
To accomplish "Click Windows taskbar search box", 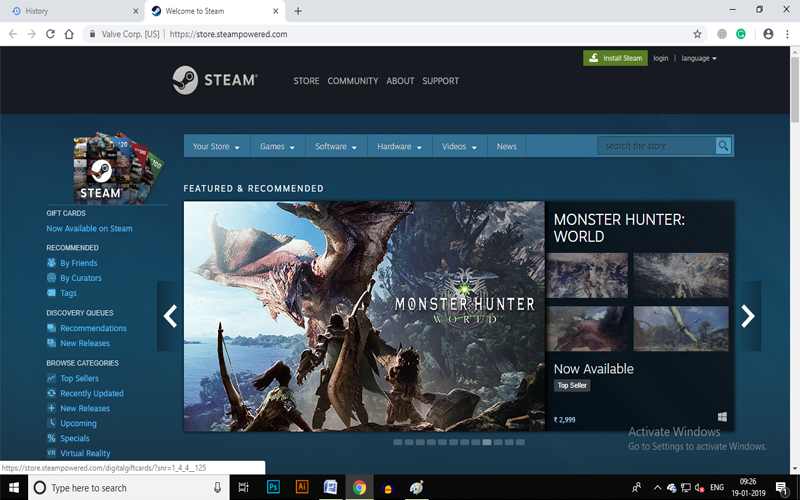I will click(x=129, y=488).
